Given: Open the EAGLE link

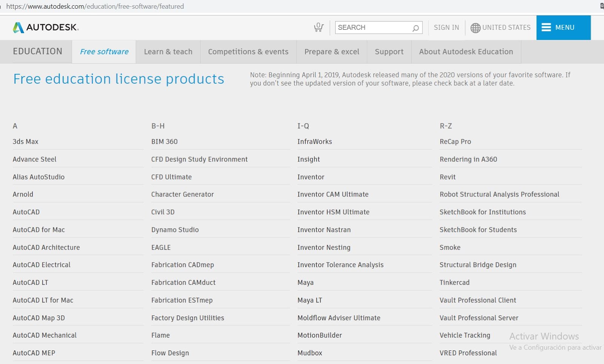Looking at the screenshot, I should (161, 247).
